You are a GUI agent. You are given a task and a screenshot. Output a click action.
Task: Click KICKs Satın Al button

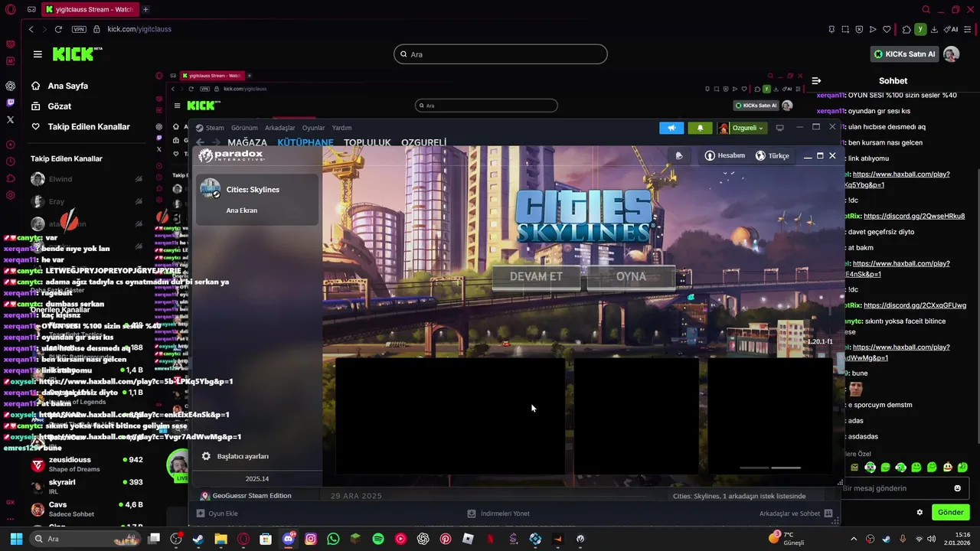click(904, 54)
